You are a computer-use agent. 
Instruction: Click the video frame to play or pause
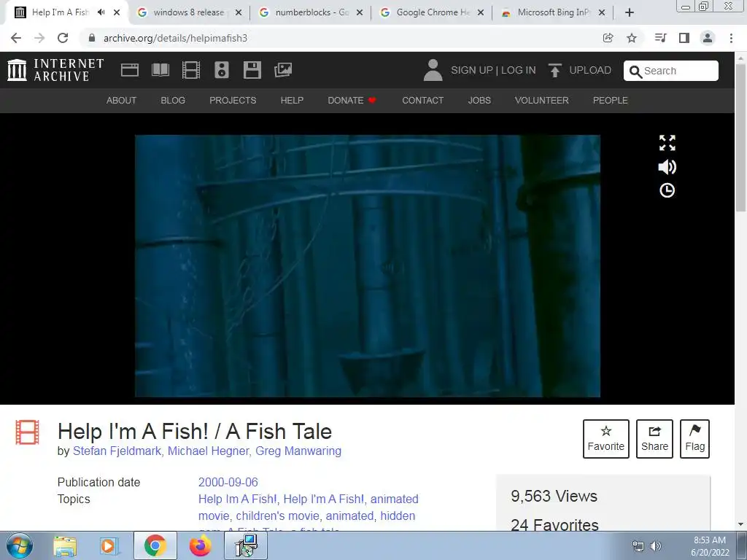point(368,265)
